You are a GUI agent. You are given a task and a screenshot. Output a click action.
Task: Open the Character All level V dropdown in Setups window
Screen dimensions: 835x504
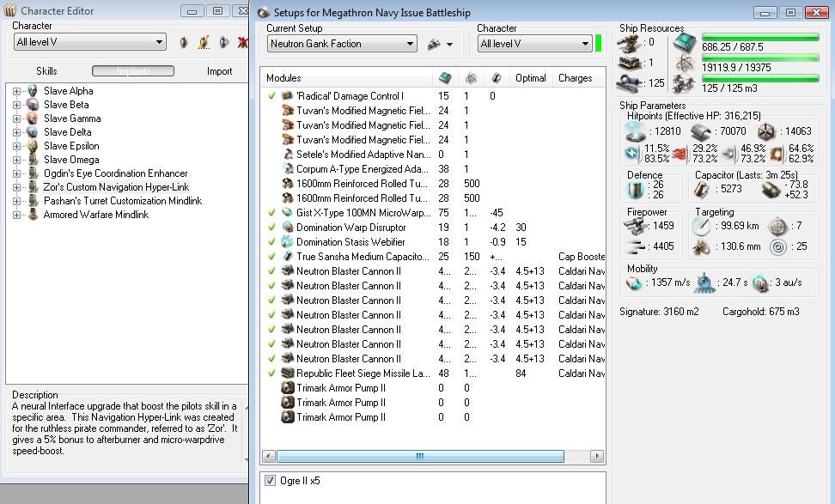tap(534, 44)
